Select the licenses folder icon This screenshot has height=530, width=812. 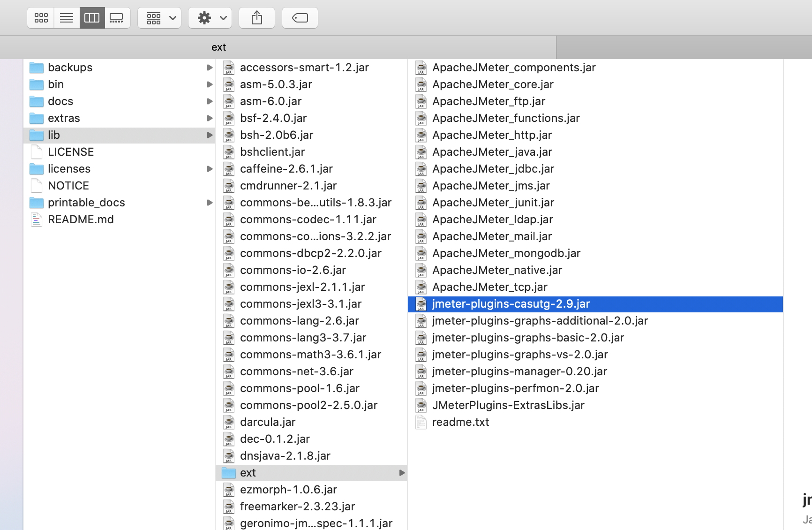point(37,169)
